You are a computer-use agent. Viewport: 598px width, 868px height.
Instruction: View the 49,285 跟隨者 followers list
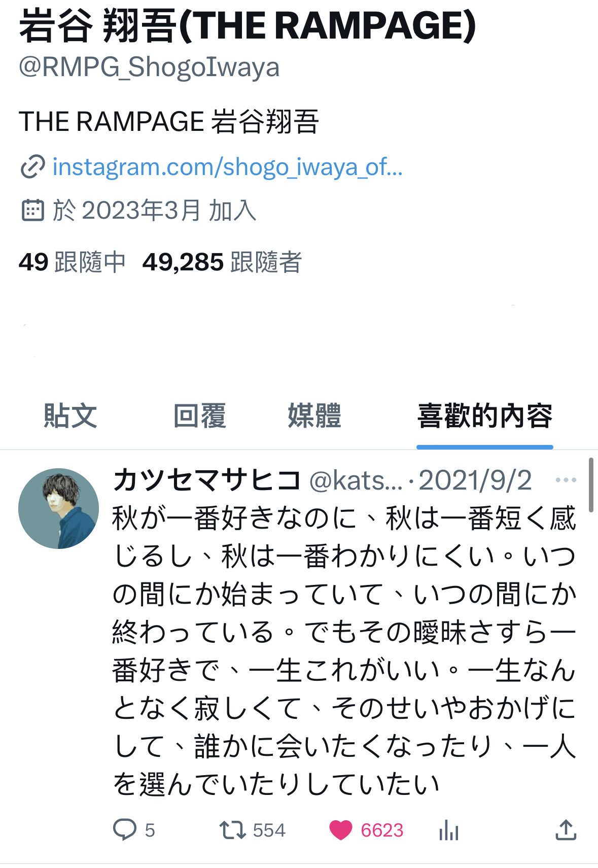click(222, 262)
